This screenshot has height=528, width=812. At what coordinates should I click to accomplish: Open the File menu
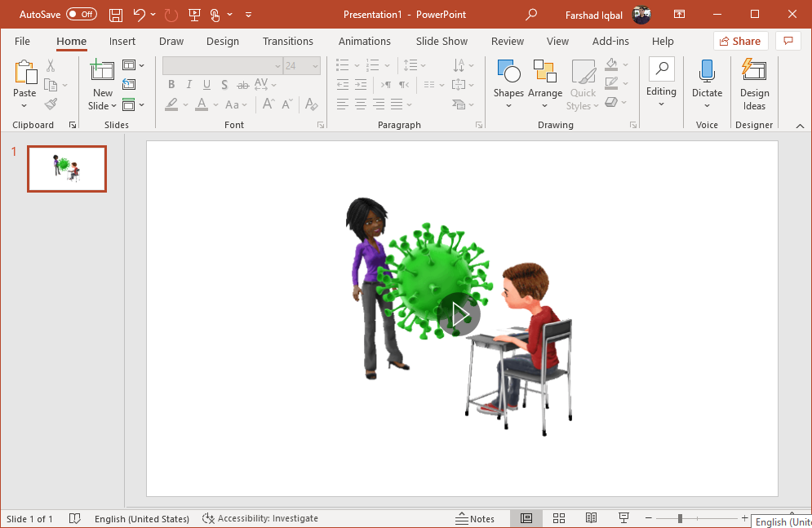click(22, 41)
